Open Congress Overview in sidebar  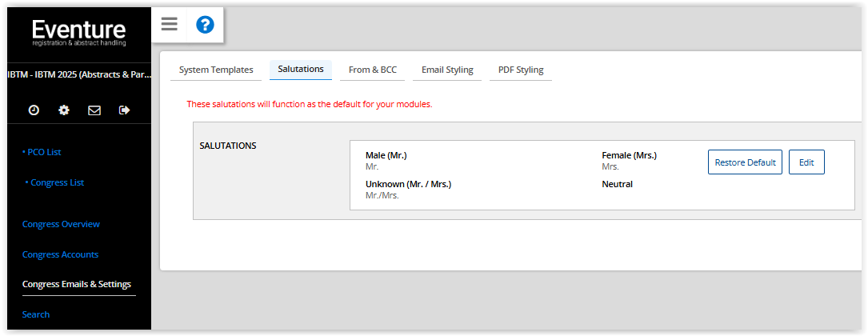(61, 224)
